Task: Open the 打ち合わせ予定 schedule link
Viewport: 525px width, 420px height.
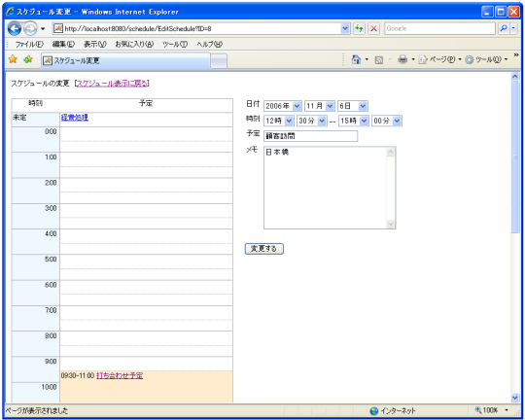Action: (x=120, y=376)
